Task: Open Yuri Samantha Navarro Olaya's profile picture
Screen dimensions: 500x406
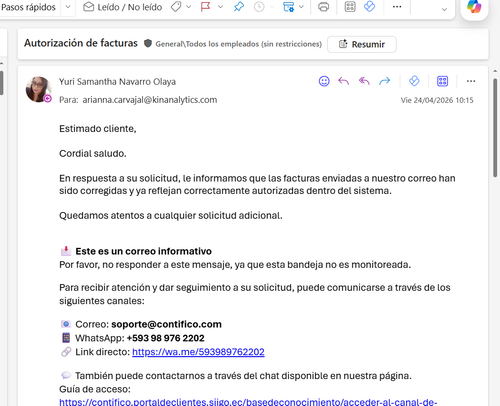Action: point(39,89)
